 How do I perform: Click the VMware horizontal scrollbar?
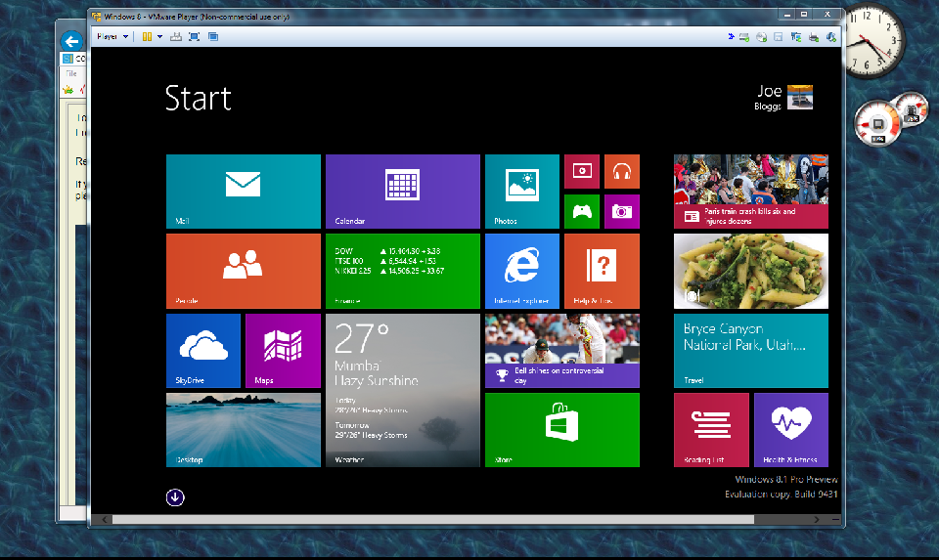(x=430, y=519)
